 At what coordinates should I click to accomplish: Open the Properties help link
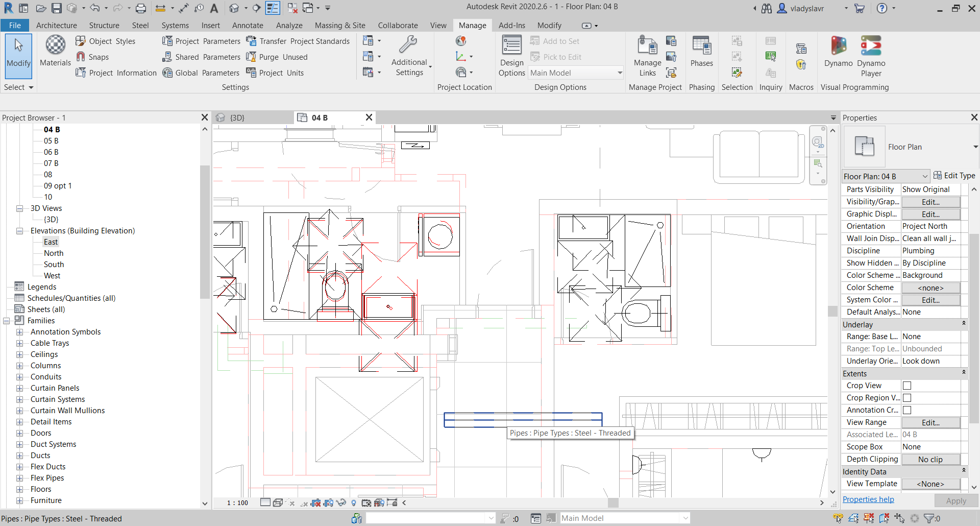coord(868,499)
